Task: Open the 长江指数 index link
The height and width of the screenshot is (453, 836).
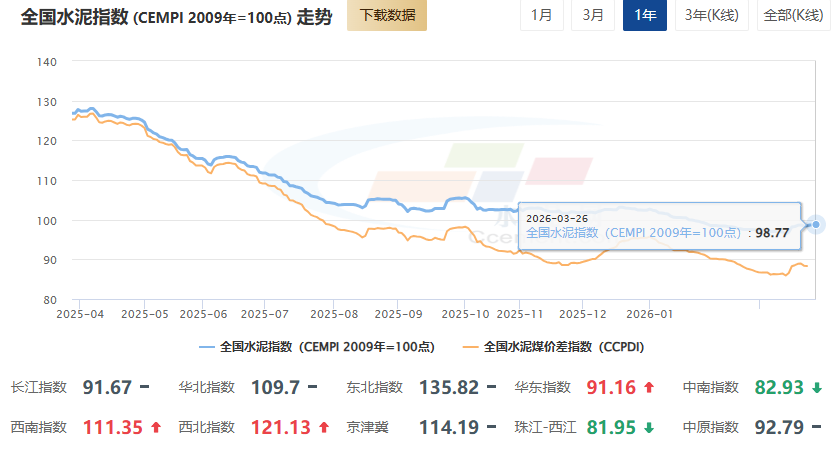Action: coord(39,387)
